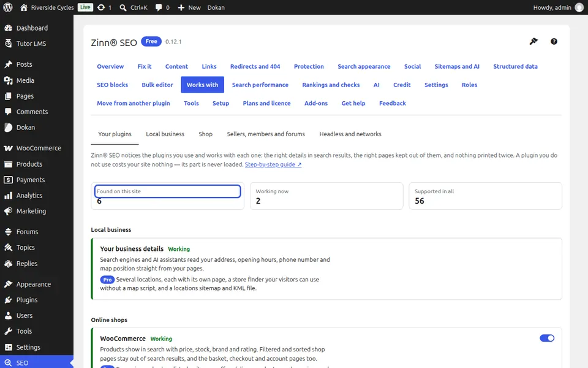Click the Dokan admin bar link
Image resolution: width=588 pixels, height=368 pixels.
216,7
